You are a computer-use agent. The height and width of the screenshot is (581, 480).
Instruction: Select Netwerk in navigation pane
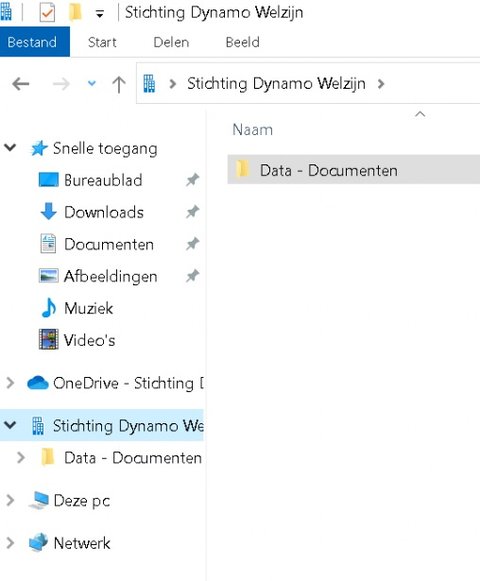(82, 543)
